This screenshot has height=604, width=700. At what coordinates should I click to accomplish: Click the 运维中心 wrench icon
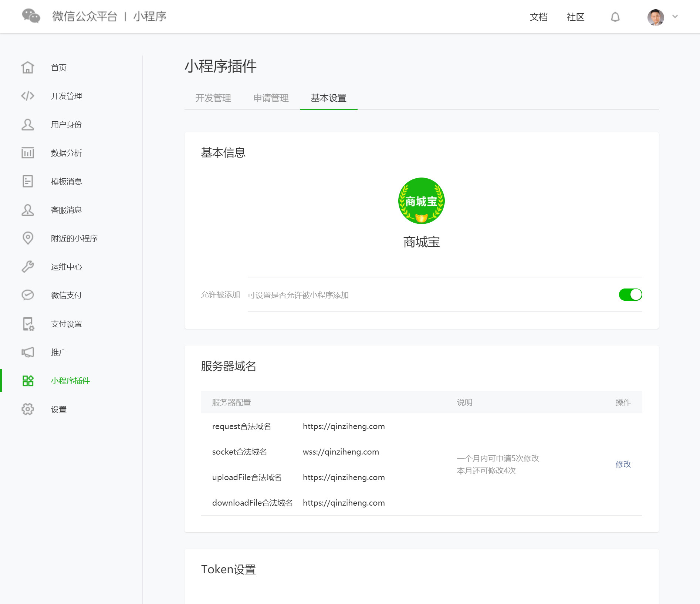click(28, 267)
